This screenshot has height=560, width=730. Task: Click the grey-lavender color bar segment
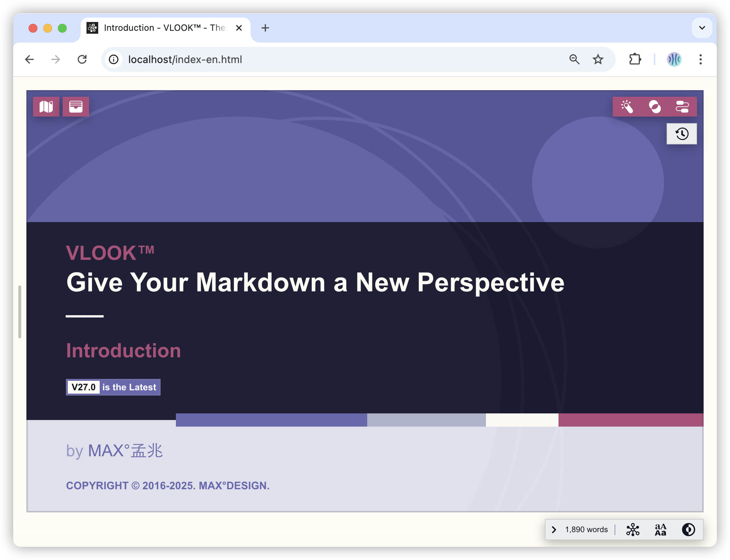point(427,420)
